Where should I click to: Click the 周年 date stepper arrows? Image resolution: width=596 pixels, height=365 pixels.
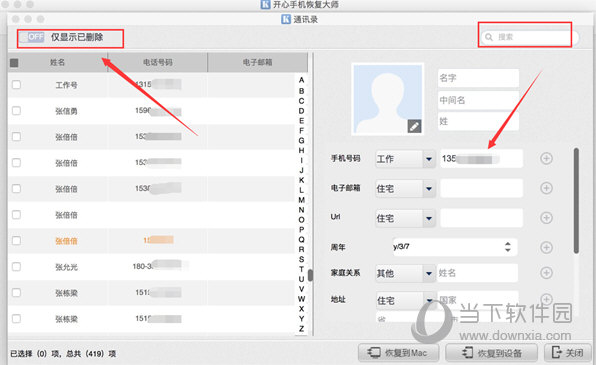[508, 247]
